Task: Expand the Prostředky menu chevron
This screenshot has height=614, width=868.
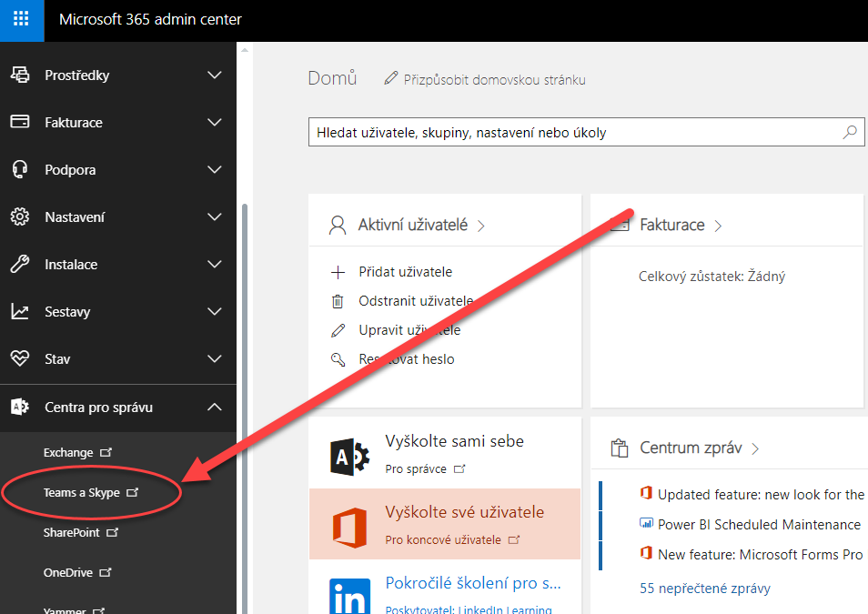Action: point(214,75)
